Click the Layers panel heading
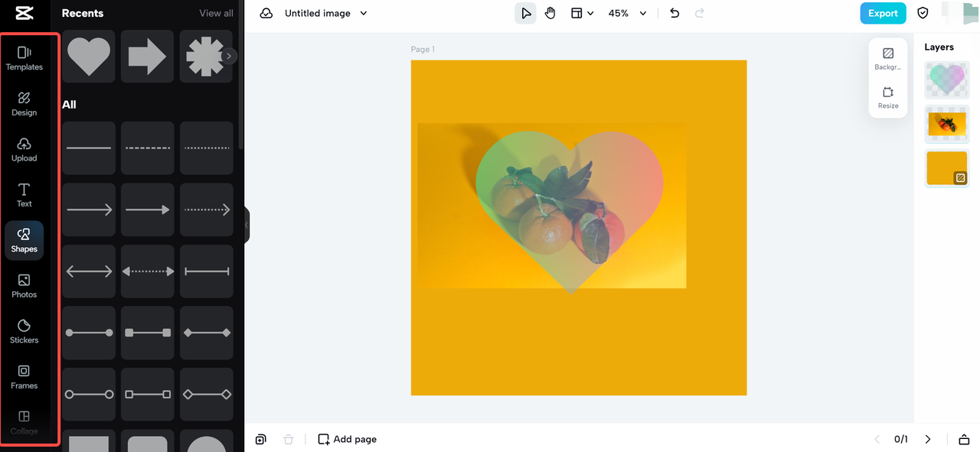The height and width of the screenshot is (452, 980). [x=939, y=47]
